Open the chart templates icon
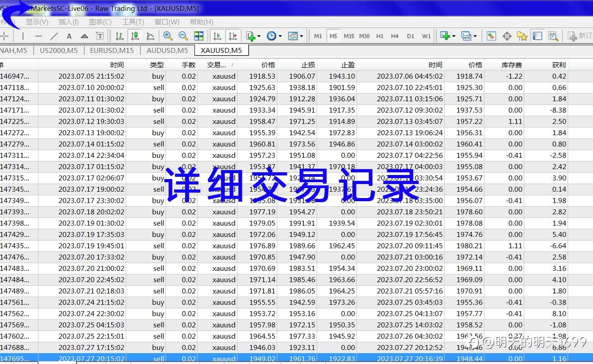 (x=293, y=36)
